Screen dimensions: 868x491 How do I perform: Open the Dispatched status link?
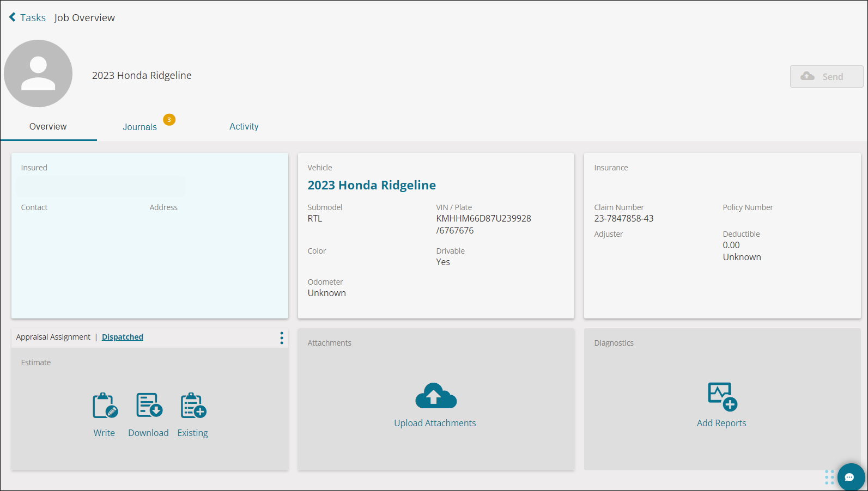(123, 337)
